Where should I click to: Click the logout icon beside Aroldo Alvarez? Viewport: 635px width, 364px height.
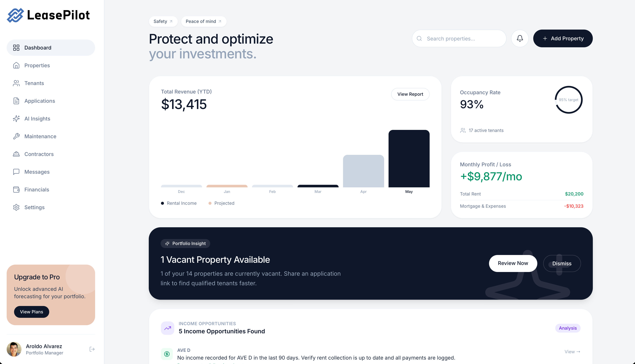[92, 349]
